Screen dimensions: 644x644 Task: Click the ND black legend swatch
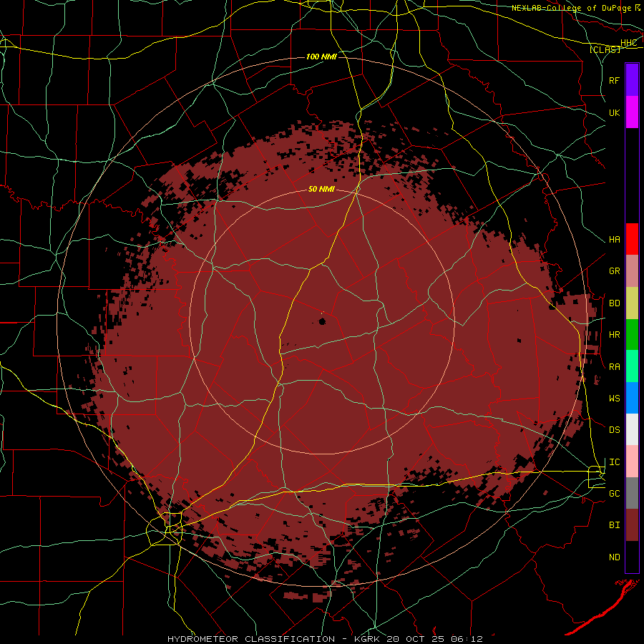pyautogui.click(x=632, y=557)
